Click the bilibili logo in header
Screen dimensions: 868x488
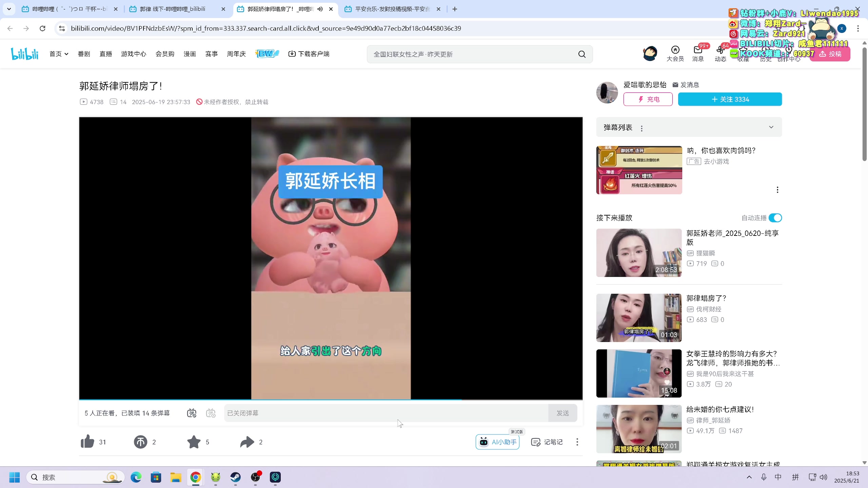coord(24,54)
